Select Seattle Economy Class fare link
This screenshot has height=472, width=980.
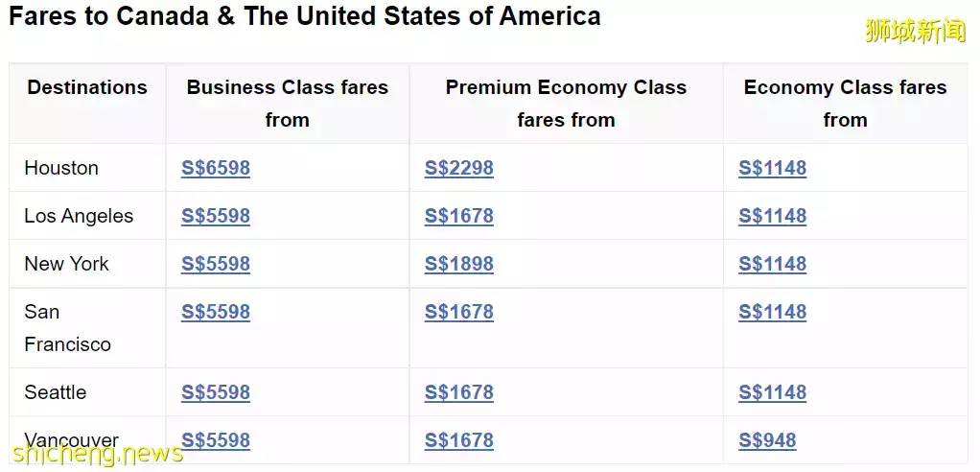772,392
